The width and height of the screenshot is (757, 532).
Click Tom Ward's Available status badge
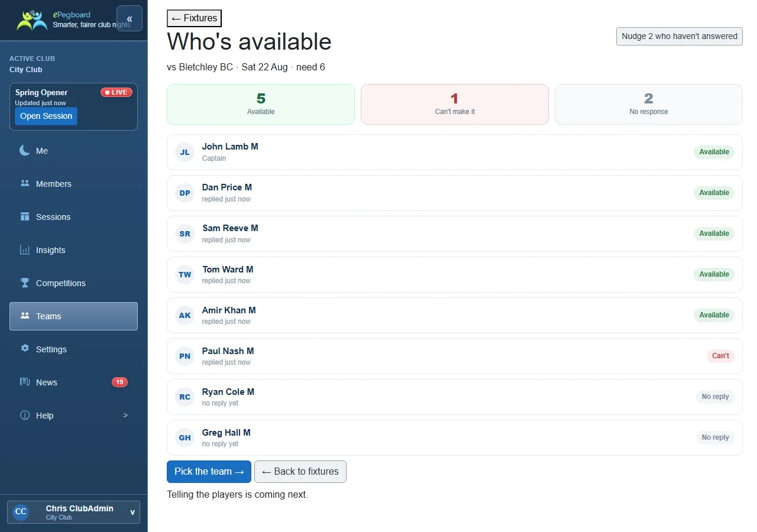coord(714,274)
